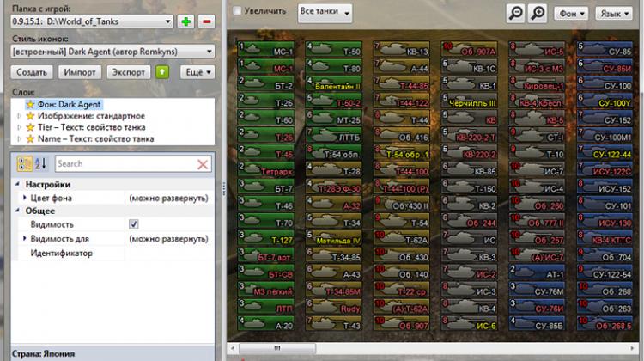The width and height of the screenshot is (644, 361).
Task: Click the Создать button
Action: click(32, 72)
